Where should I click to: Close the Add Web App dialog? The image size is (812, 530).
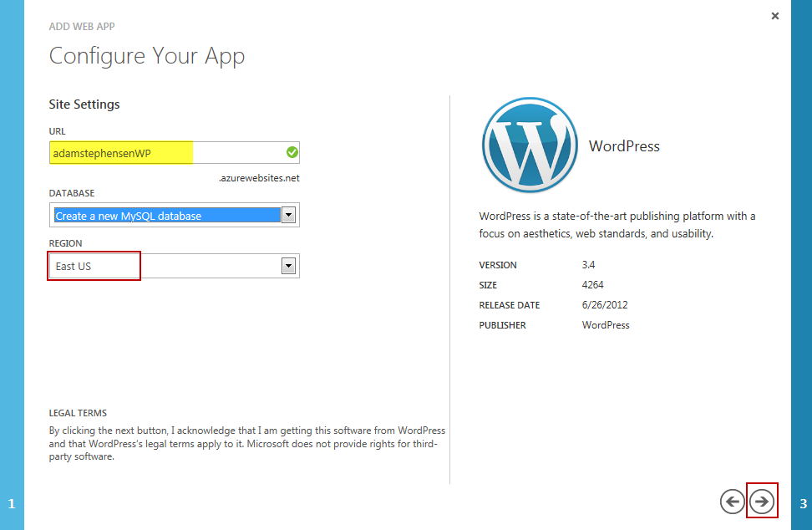coord(774,16)
